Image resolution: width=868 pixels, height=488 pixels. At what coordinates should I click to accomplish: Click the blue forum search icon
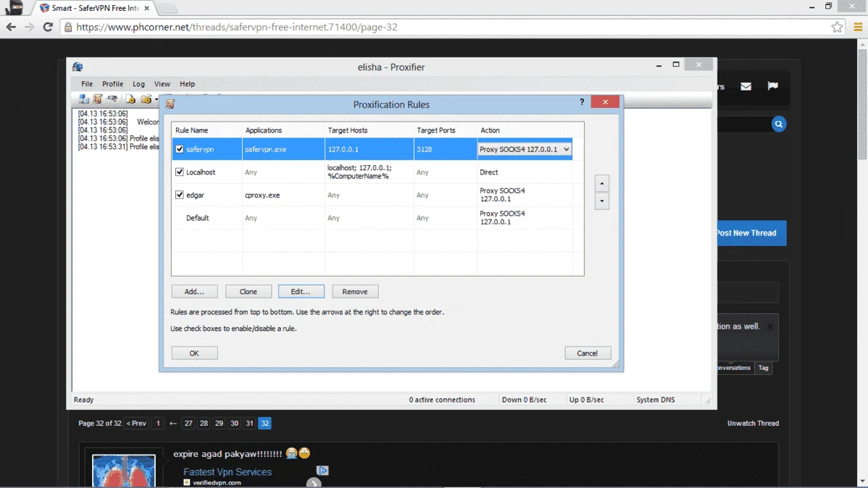(x=779, y=124)
